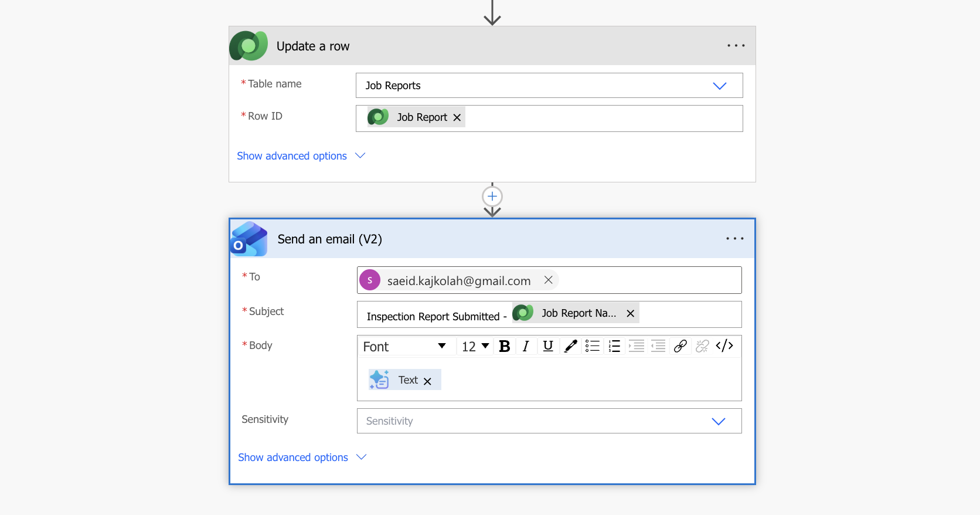This screenshot has height=515, width=980.
Task: Click the remove link icon
Action: click(702, 347)
